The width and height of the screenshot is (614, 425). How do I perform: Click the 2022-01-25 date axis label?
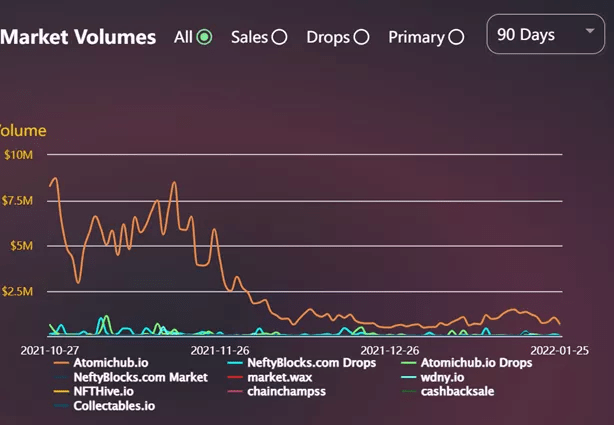[x=561, y=350]
